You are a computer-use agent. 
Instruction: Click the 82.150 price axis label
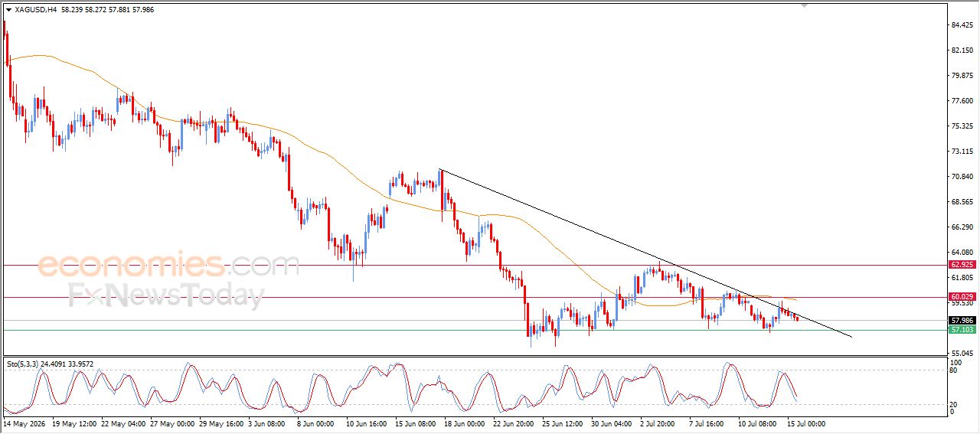click(962, 51)
